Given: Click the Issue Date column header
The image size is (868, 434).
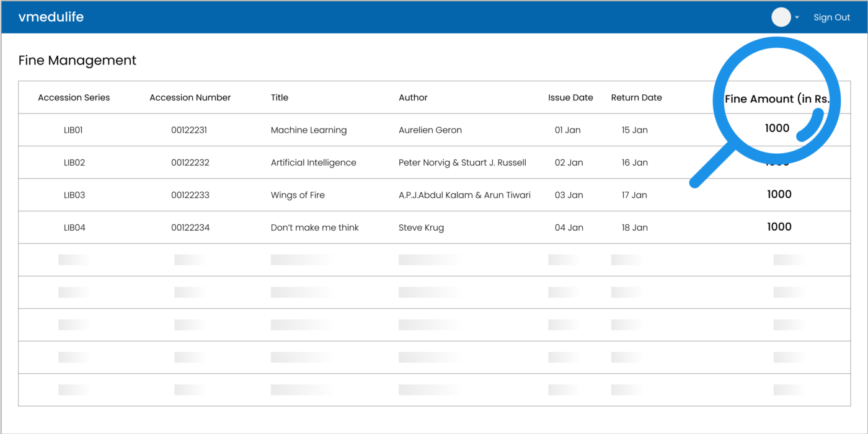Looking at the screenshot, I should [570, 97].
